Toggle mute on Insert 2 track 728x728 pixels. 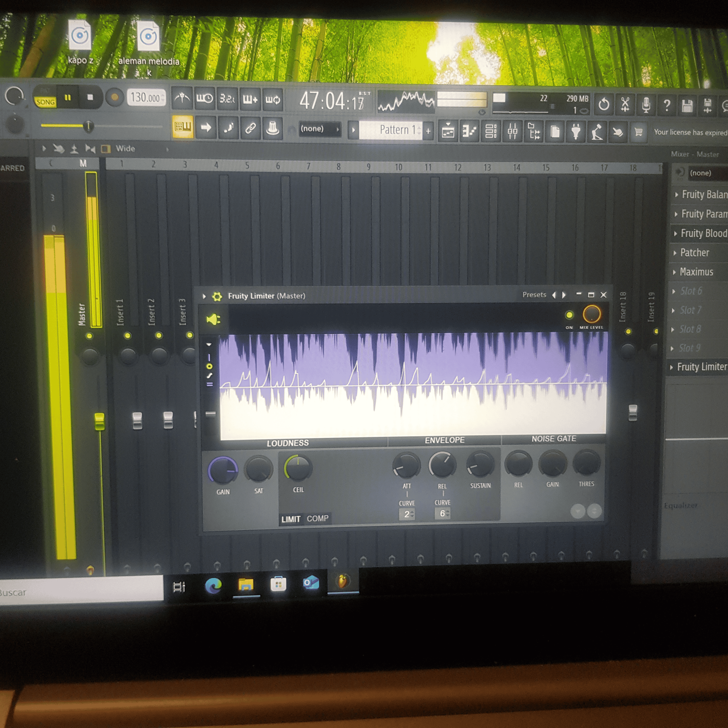(159, 335)
